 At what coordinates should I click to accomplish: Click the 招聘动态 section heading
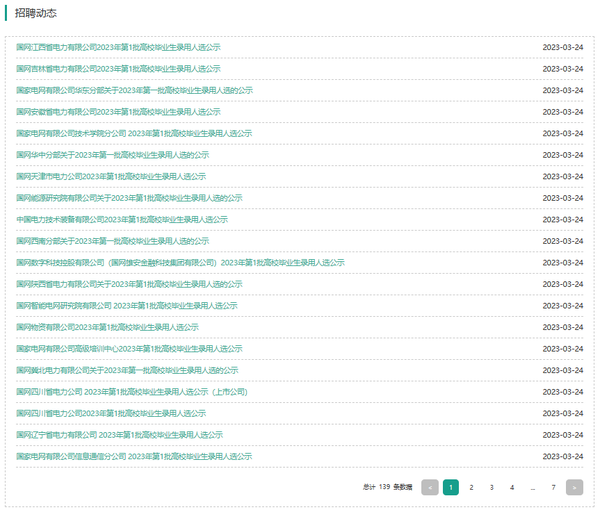click(36, 13)
